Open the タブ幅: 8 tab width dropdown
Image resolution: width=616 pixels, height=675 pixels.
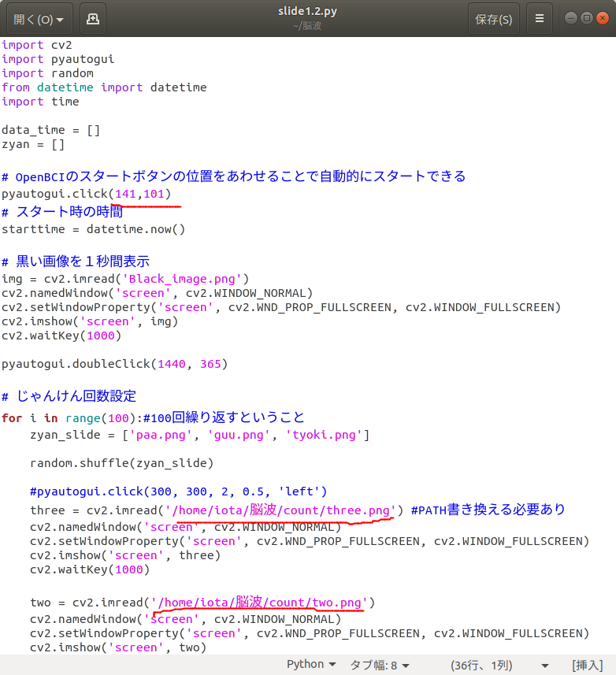(x=380, y=664)
